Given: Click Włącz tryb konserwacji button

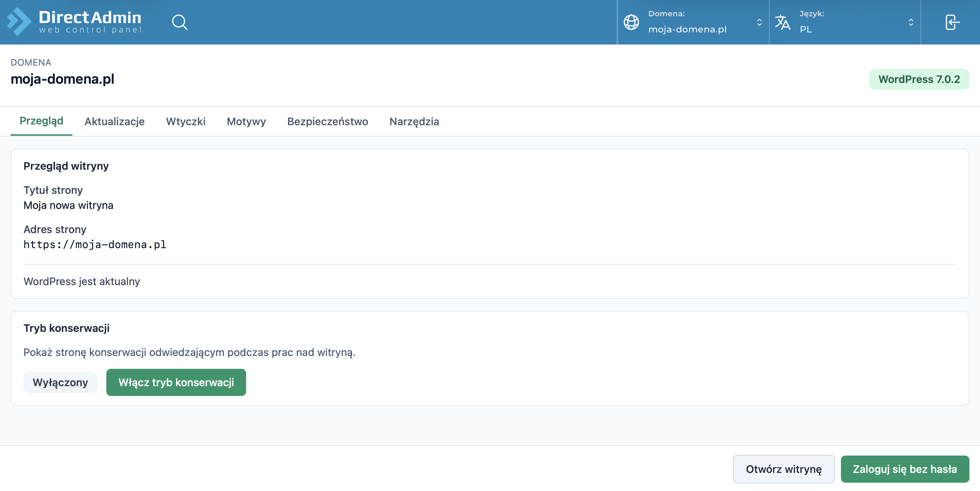Looking at the screenshot, I should pyautogui.click(x=176, y=382).
